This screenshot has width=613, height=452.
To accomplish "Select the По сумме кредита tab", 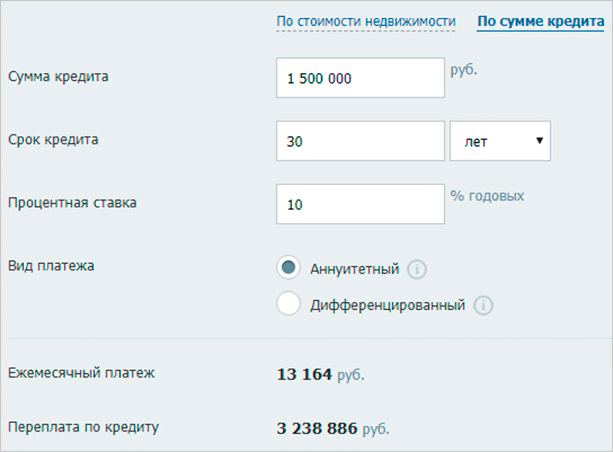I will (x=540, y=21).
